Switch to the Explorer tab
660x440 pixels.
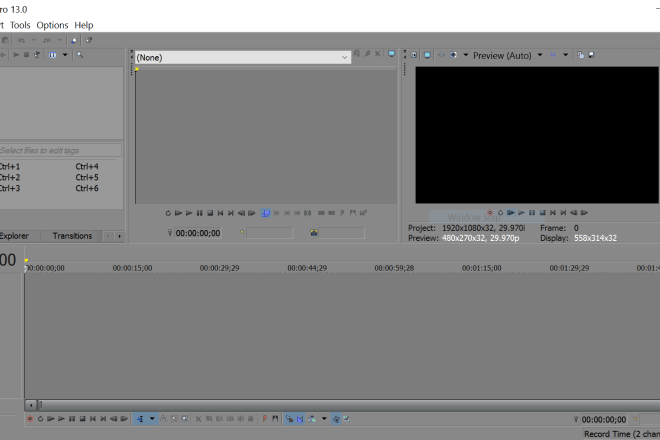point(14,236)
